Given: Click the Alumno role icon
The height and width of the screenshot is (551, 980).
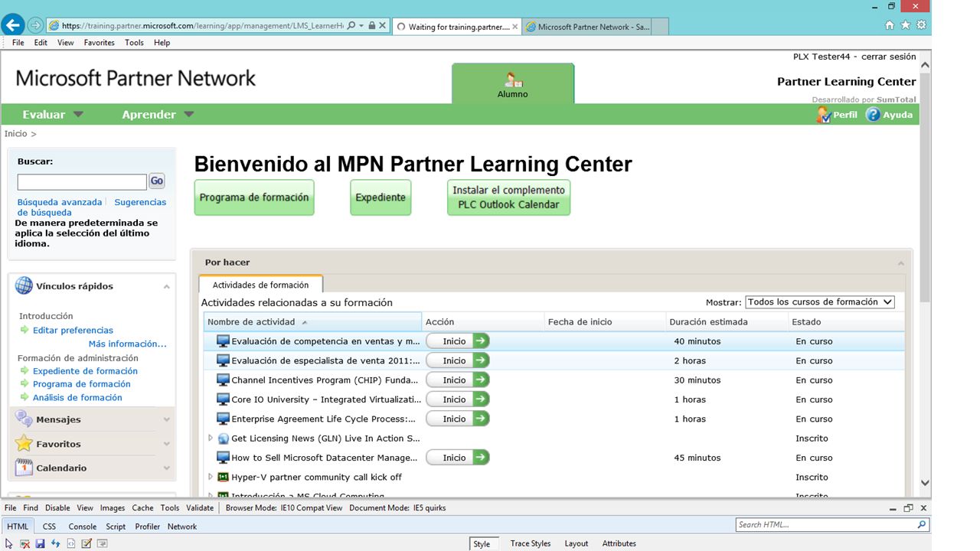Looking at the screenshot, I should [x=513, y=79].
